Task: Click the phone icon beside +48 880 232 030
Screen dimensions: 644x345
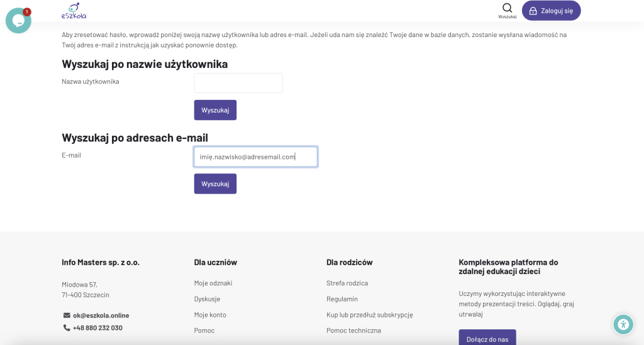Action: click(67, 328)
